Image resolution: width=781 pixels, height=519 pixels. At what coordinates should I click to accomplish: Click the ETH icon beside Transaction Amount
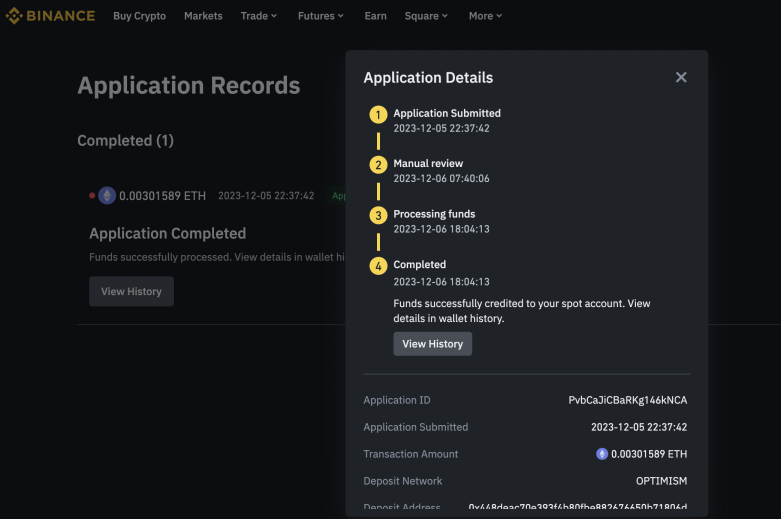point(602,454)
